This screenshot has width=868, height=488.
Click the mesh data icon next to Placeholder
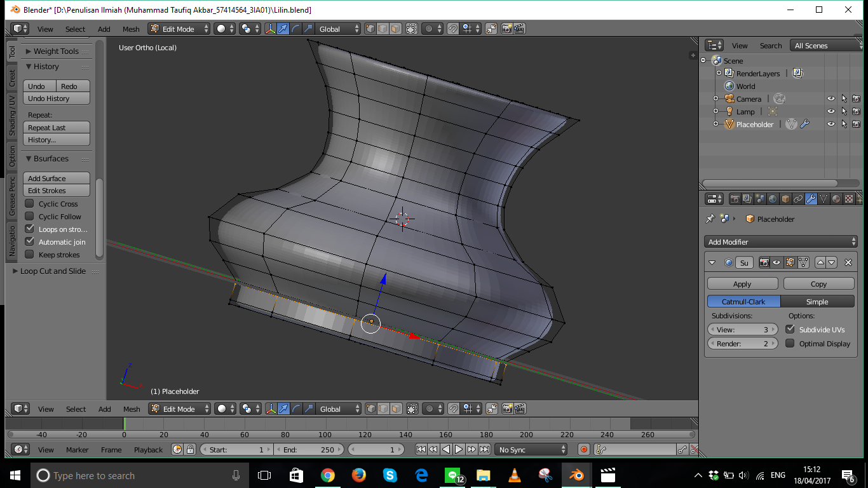791,125
